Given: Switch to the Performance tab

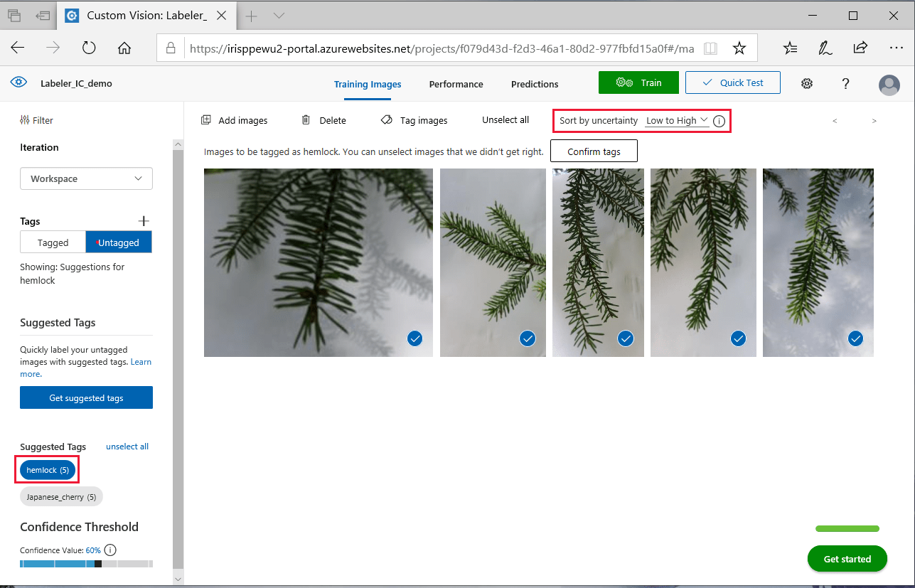Looking at the screenshot, I should point(456,84).
